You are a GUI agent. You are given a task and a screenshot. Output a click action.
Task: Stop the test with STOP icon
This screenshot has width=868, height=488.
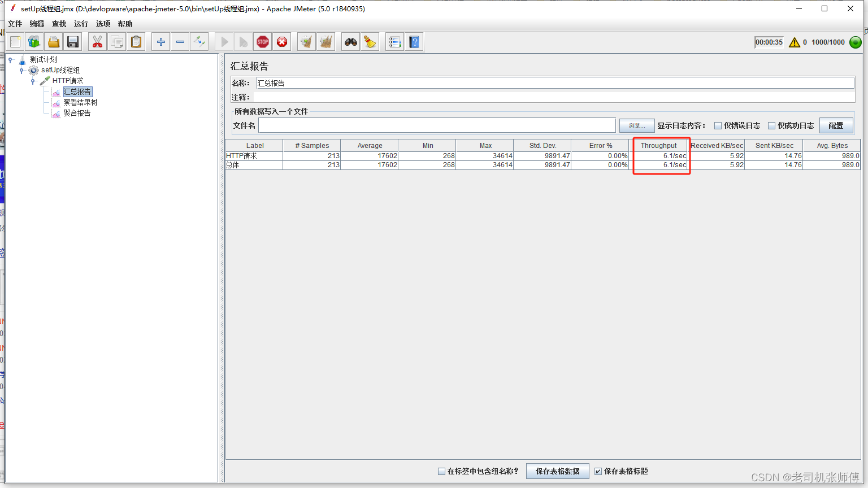click(263, 42)
